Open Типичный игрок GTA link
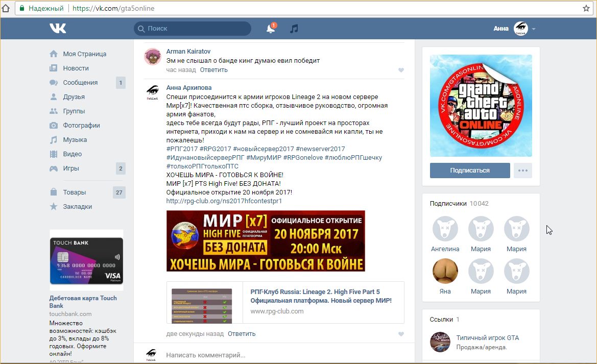Image resolution: width=597 pixels, height=364 pixels. coord(487,338)
